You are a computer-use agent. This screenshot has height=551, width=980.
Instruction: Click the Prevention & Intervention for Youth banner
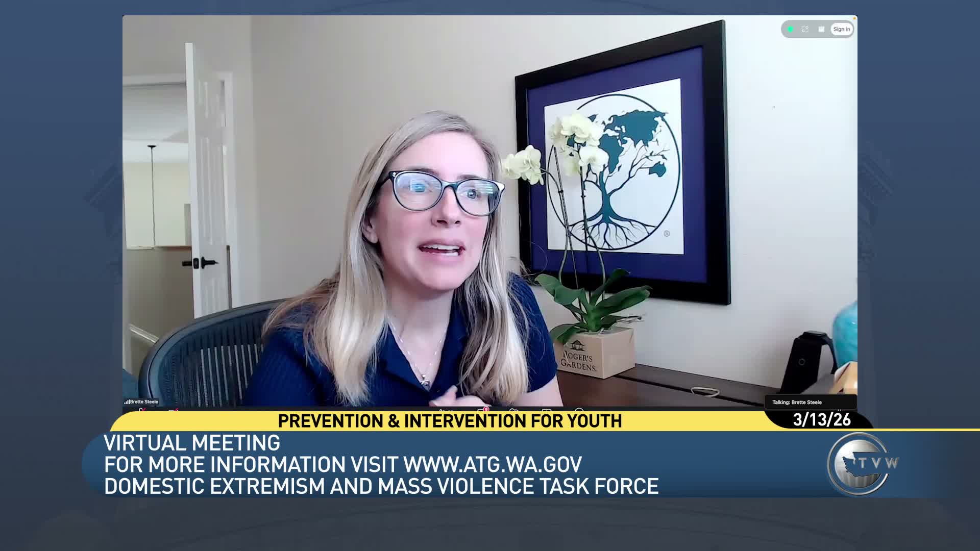tap(449, 421)
